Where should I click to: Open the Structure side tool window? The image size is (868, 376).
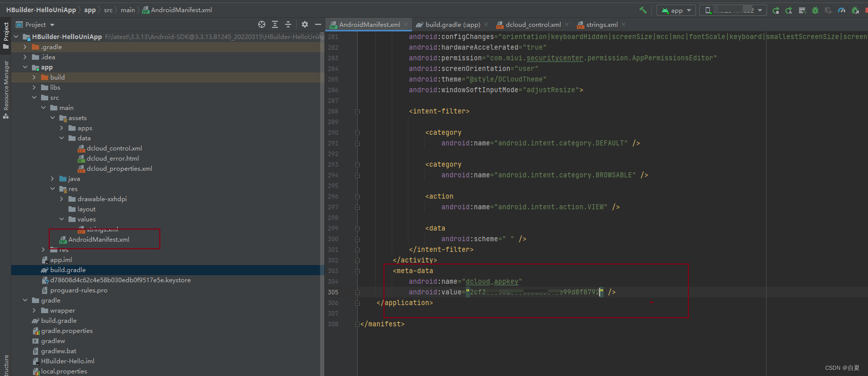point(6,366)
